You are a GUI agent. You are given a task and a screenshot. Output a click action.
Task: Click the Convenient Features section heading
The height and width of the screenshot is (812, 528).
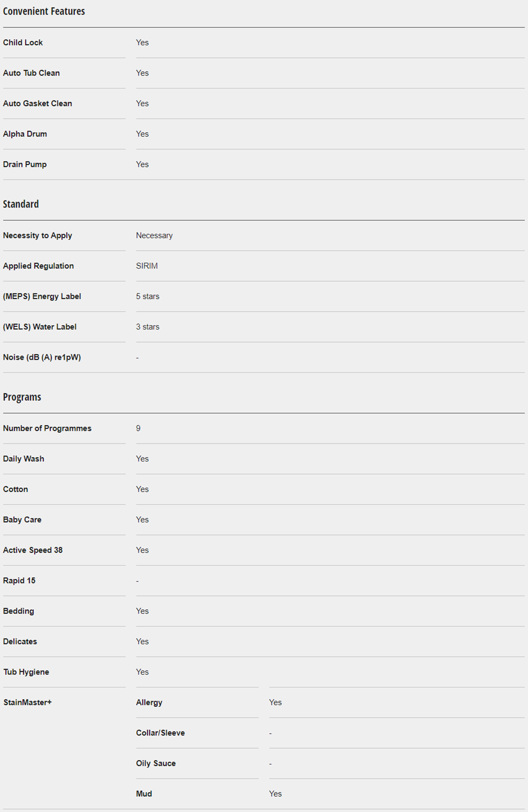[44, 11]
